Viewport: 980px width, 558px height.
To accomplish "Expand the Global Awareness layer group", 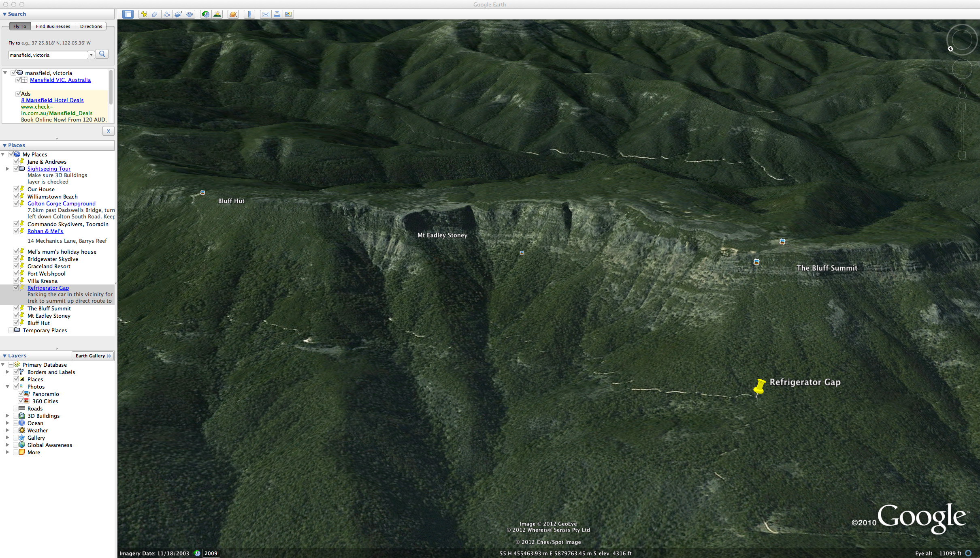I will [7, 445].
